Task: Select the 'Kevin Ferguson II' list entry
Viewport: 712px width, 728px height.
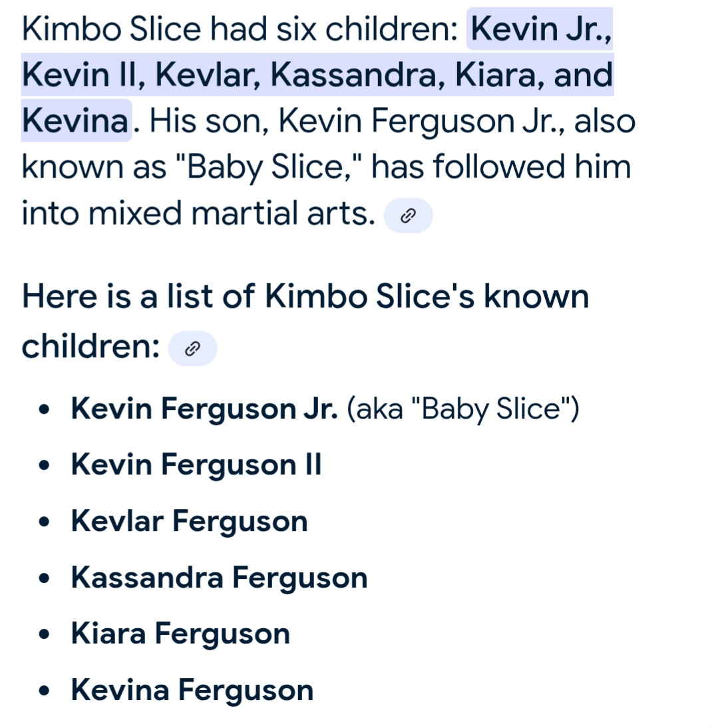Action: point(196,464)
